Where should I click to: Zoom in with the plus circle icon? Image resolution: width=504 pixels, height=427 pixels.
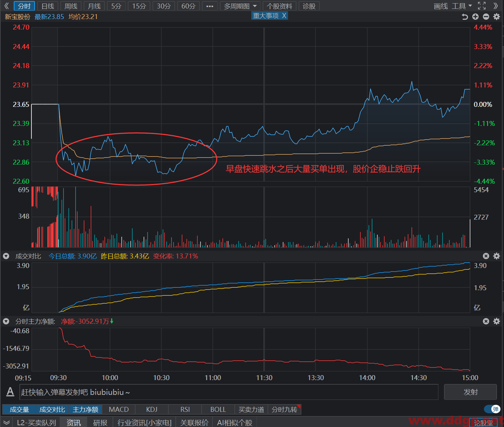[x=475, y=17]
